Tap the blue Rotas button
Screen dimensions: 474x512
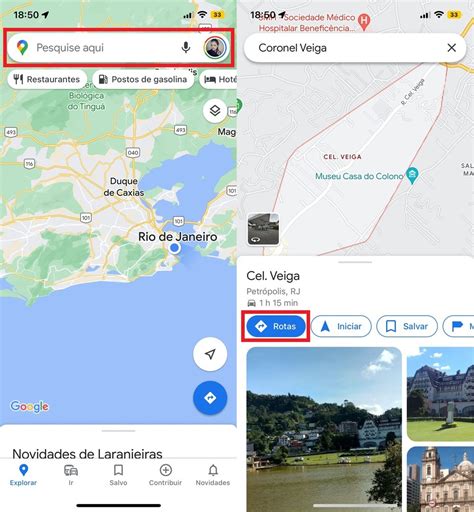[276, 326]
